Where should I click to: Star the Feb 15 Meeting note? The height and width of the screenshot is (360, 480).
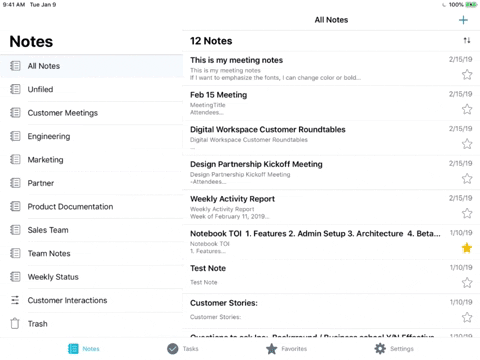(x=467, y=109)
